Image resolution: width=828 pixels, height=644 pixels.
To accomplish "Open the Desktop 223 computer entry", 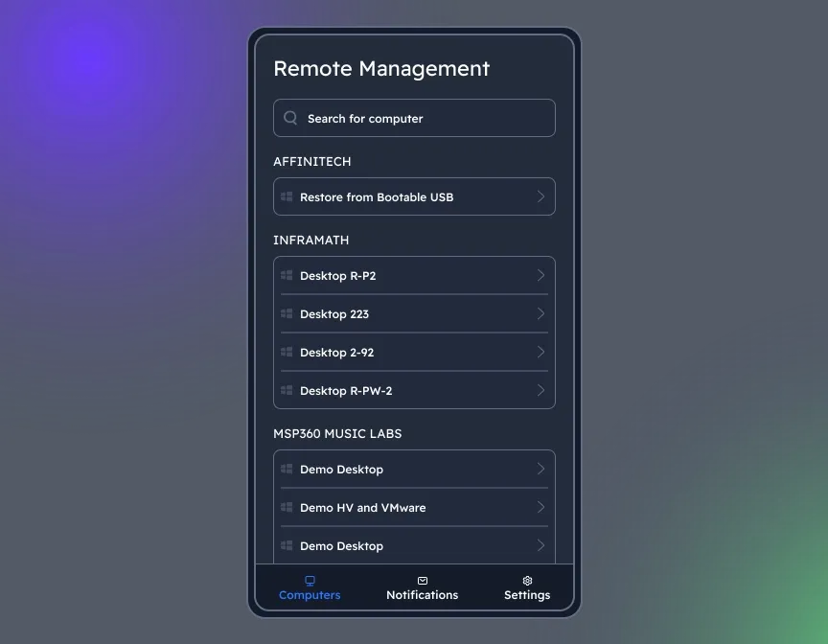I will tap(414, 313).
